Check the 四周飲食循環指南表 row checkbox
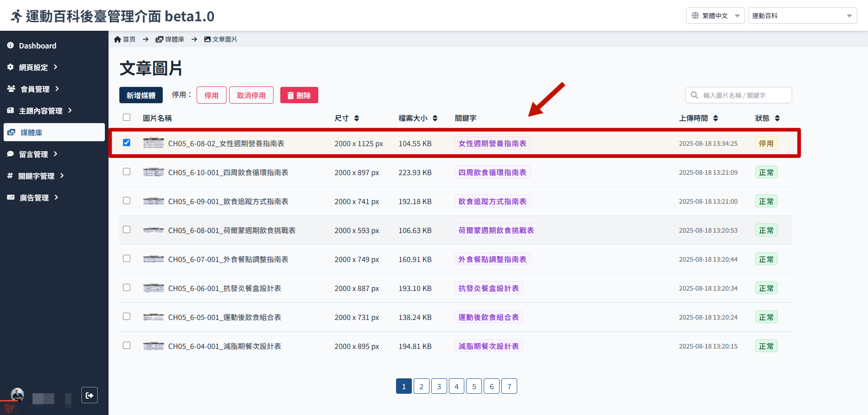 [127, 172]
